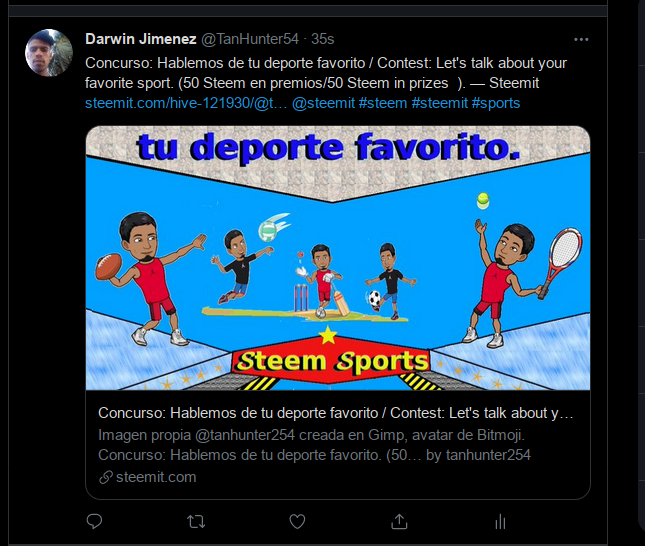645x546 pixels.
Task: Click the @steemit mention
Action: click(323, 103)
